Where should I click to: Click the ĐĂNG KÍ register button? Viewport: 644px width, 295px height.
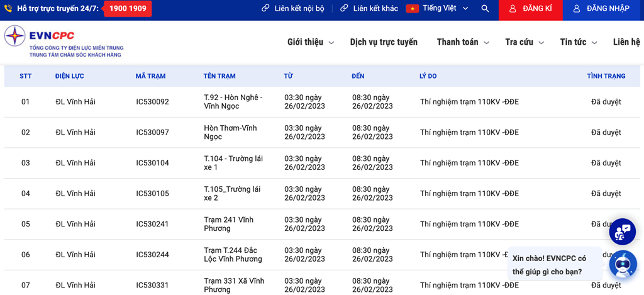point(530,9)
